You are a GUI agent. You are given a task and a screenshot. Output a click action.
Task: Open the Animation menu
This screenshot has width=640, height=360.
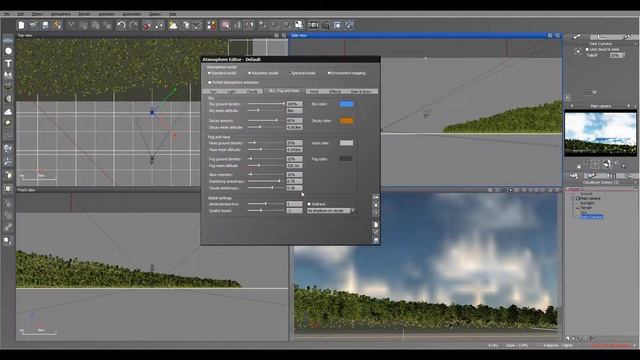point(106,14)
